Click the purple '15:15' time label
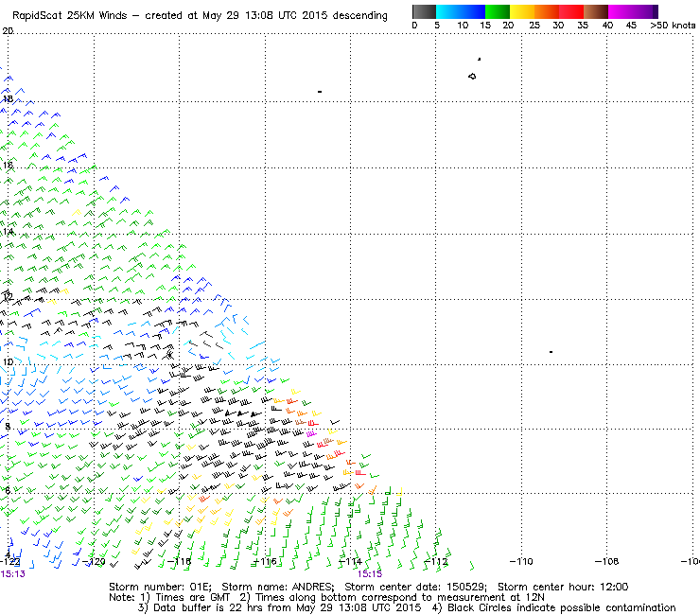Screen dimensions: 700x615 pyautogui.click(x=370, y=574)
